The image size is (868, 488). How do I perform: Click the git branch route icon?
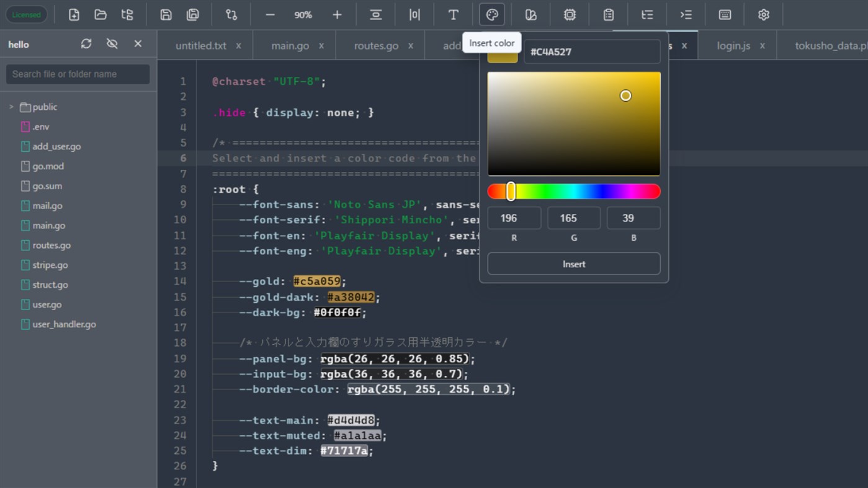click(231, 15)
